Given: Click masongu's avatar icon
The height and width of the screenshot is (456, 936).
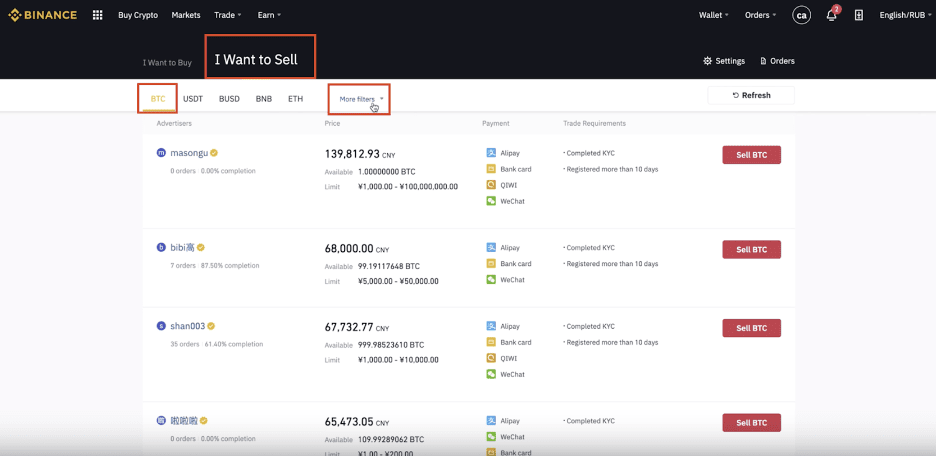Looking at the screenshot, I should coord(161,153).
